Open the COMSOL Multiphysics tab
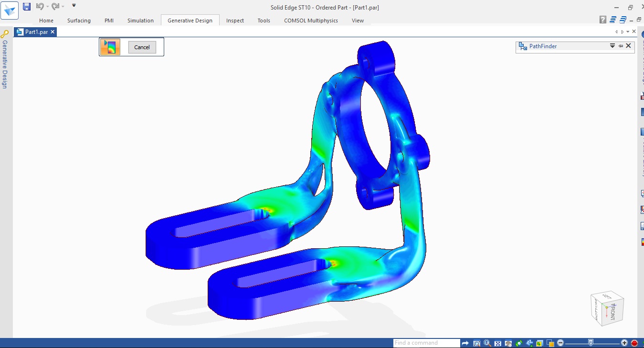The height and width of the screenshot is (348, 644). 311,21
